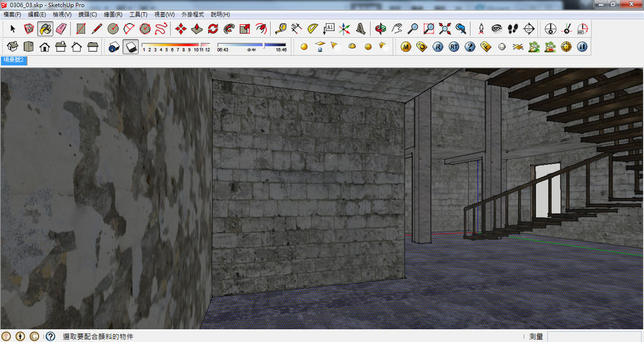Open the blue question-mark help icon
The width and height of the screenshot is (644, 342).
point(470,47)
